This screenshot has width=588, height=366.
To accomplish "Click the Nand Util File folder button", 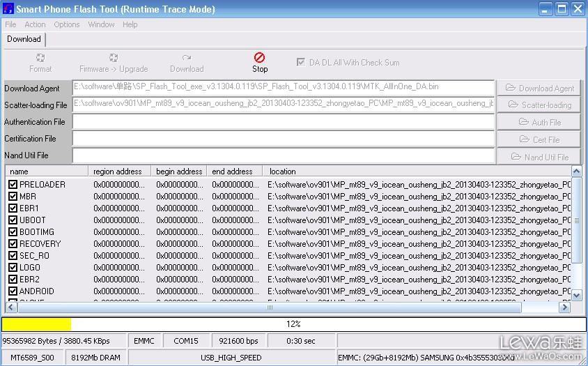I will 540,156.
